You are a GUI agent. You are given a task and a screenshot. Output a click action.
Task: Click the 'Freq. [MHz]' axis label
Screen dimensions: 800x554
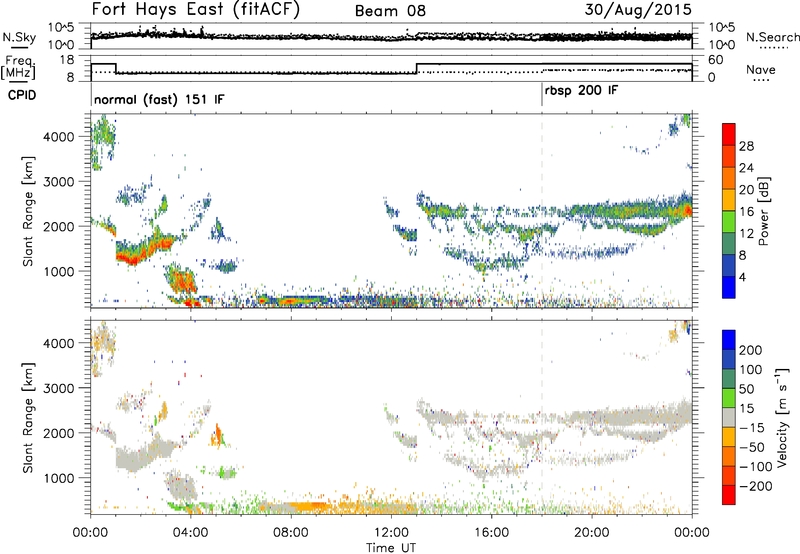18,68
